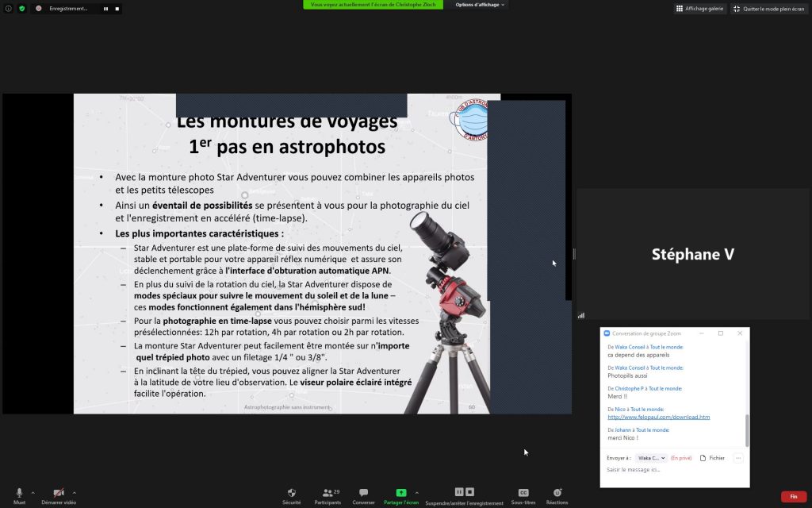Image resolution: width=812 pixels, height=508 pixels.
Task: Click chat message 'Photopills aussi'
Action: click(627, 375)
